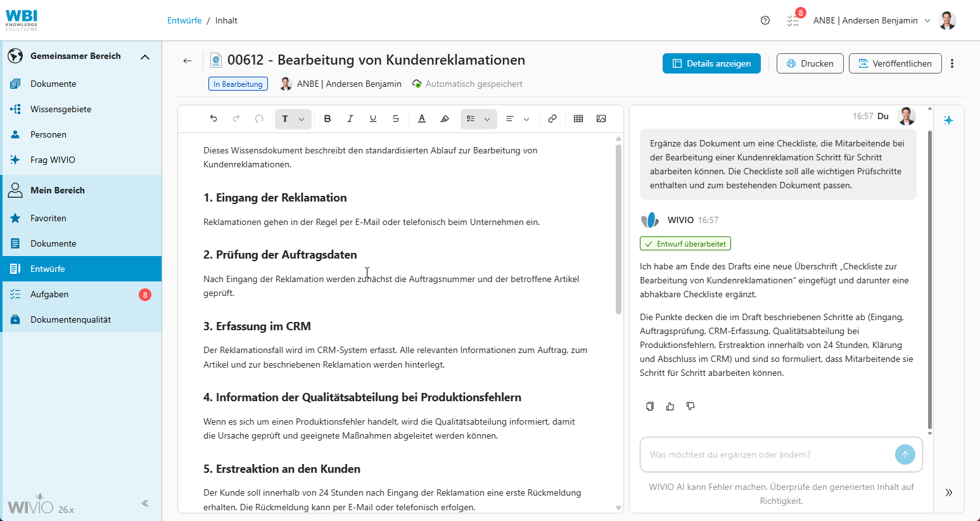Viewport: 980px width, 521px height.
Task: Click the WBI Knowledge Solutions logo
Action: (x=22, y=20)
